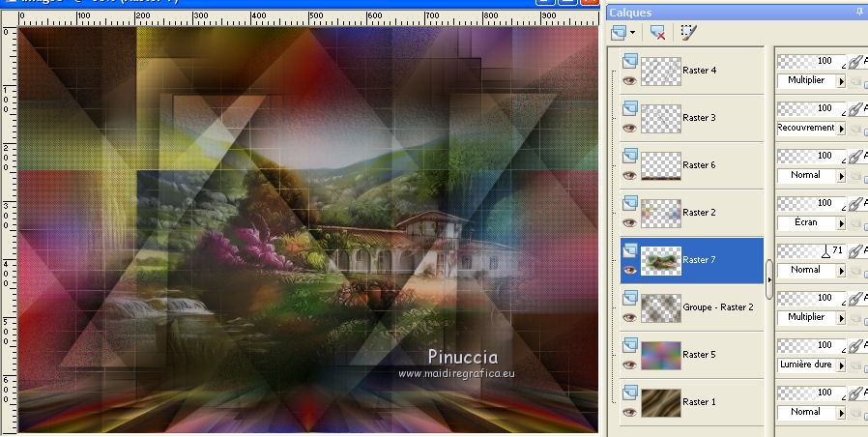868x437 pixels.
Task: Toggle visibility eye of Raster 6
Action: (629, 176)
